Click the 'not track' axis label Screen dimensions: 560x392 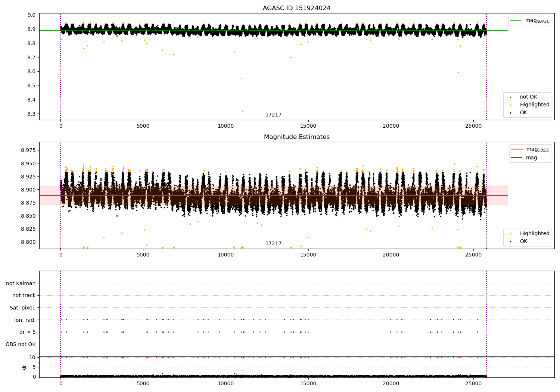24,296
